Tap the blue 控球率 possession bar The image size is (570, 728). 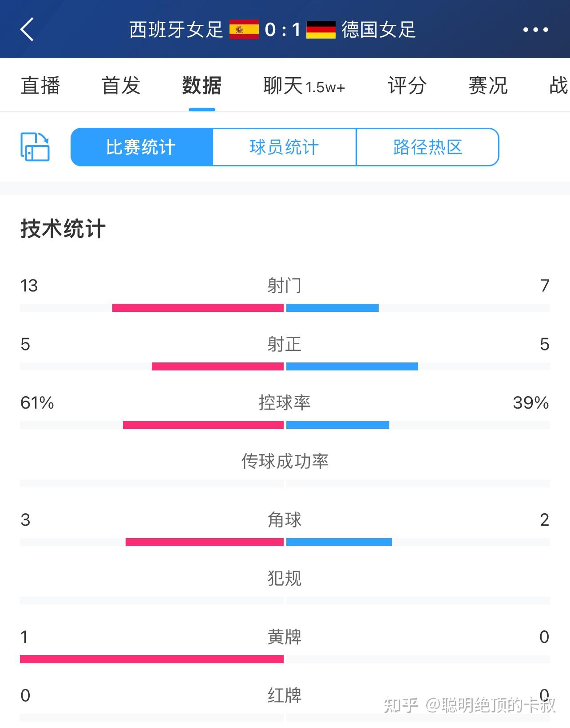338,425
